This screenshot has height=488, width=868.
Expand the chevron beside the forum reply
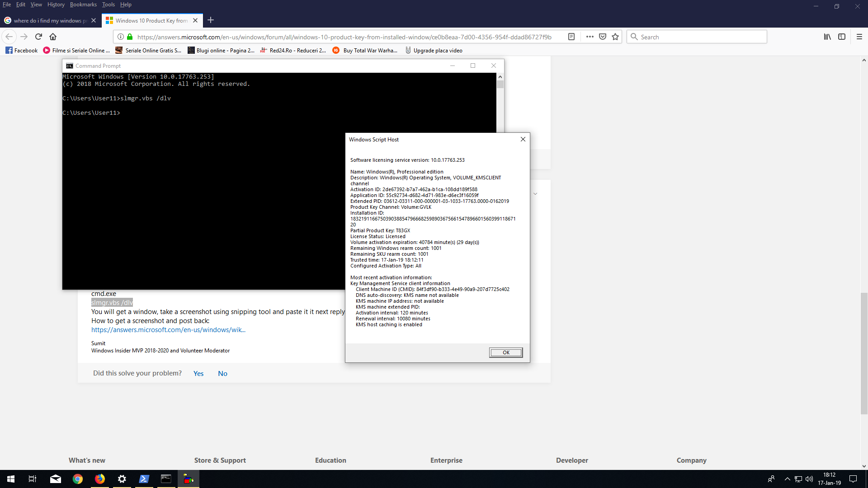coord(535,194)
